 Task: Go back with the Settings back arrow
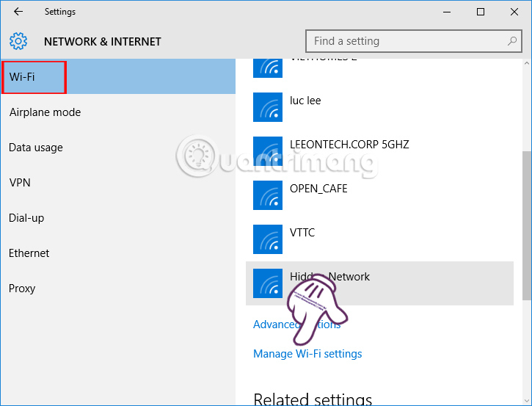(18, 12)
